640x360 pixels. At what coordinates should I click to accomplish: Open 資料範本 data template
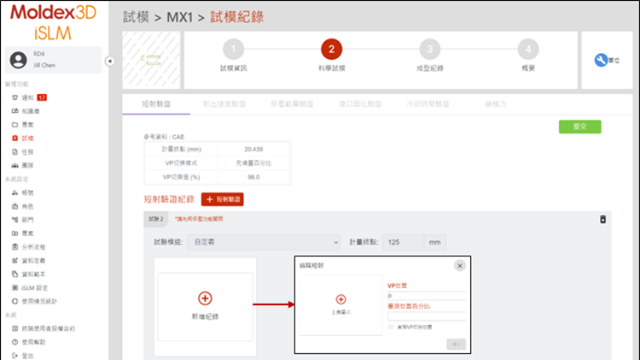[29, 274]
